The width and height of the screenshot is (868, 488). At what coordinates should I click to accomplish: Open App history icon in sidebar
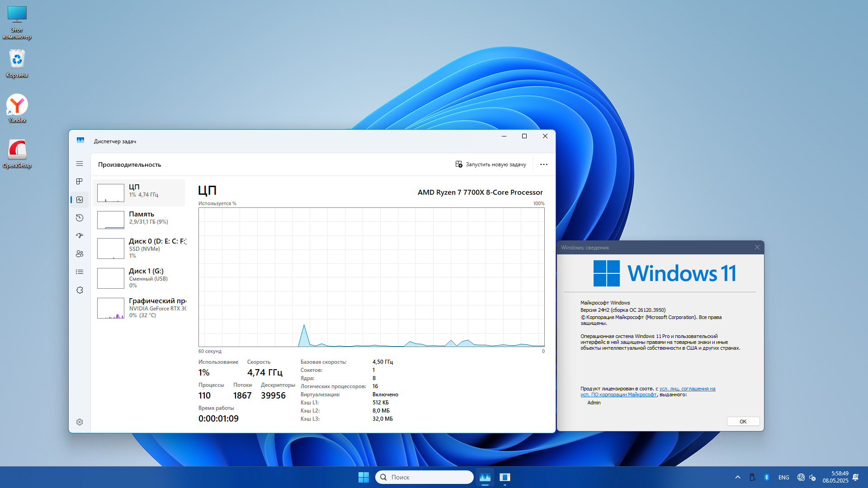pos(80,218)
